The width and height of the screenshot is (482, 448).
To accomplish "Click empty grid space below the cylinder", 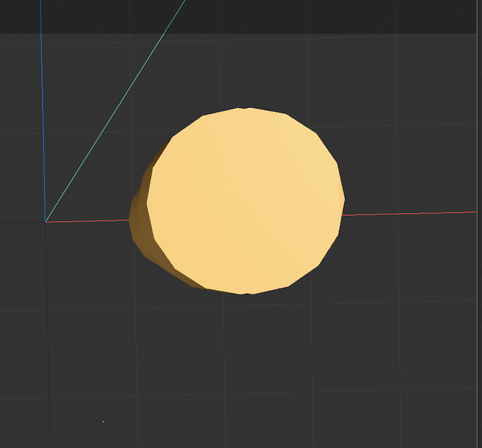I will [245, 367].
